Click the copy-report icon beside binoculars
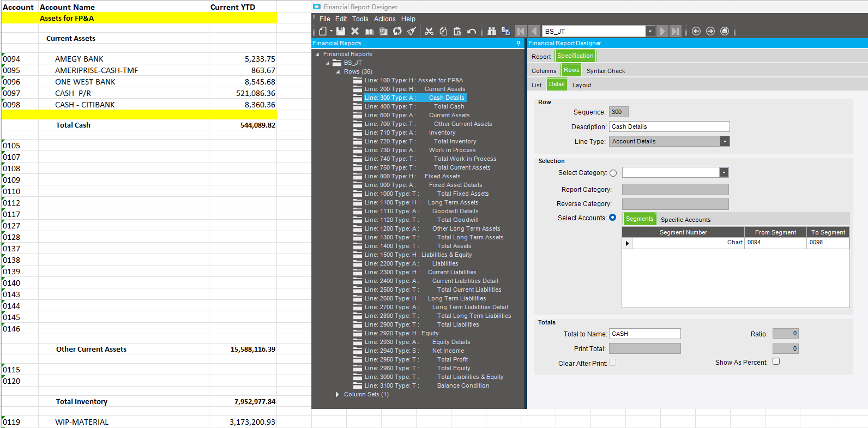The image size is (868, 428). pos(505,31)
